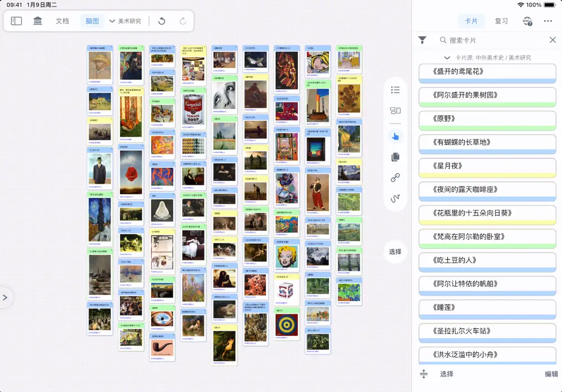This screenshot has height=392, width=562.
Task: Open the 《有蝴蝶的长草地》 card
Action: pos(488,144)
